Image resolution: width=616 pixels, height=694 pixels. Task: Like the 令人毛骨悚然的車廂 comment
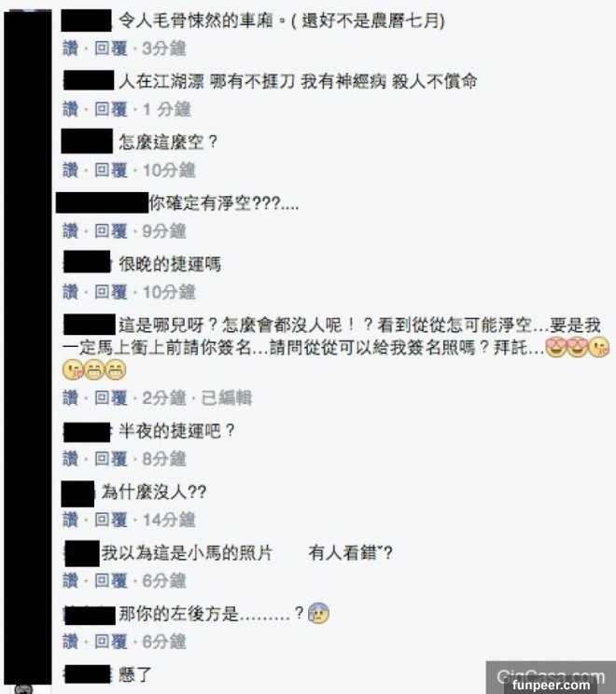[70, 48]
